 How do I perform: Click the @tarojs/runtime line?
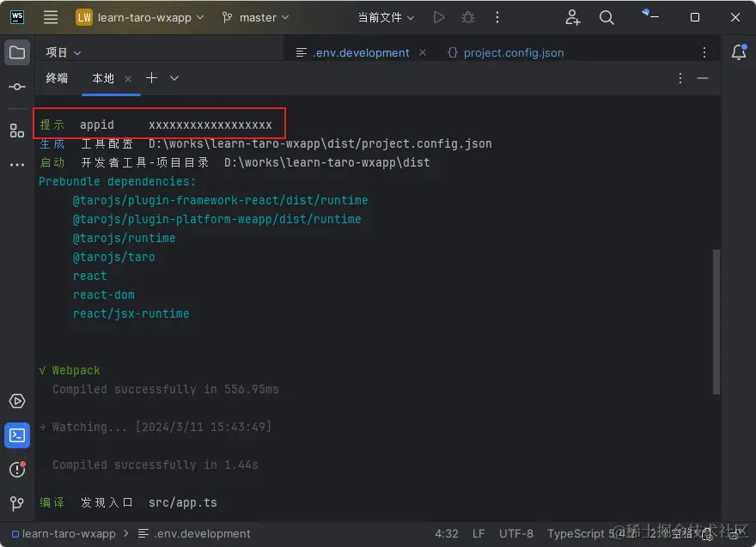[124, 238]
